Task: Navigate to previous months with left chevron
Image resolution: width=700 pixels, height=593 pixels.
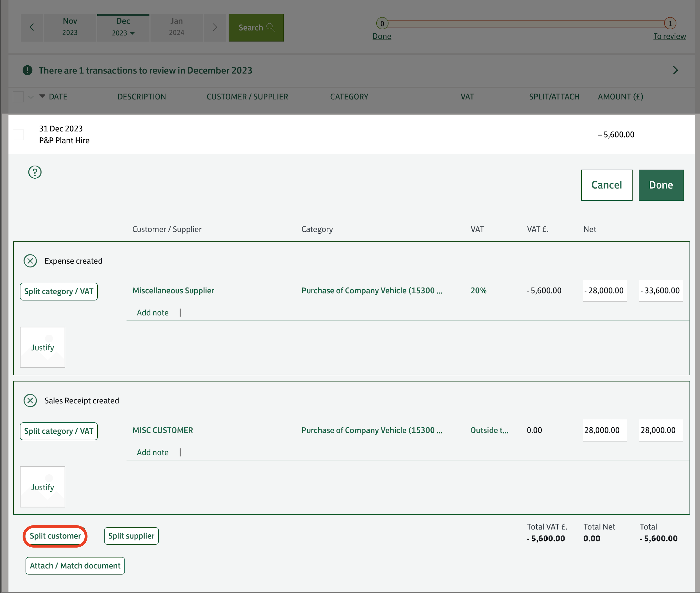Action: (x=32, y=27)
